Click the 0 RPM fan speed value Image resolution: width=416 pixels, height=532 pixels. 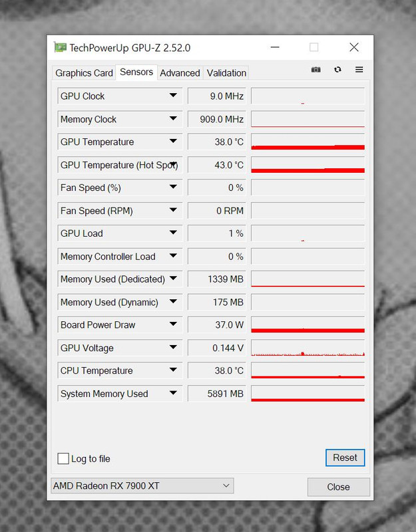point(217,211)
